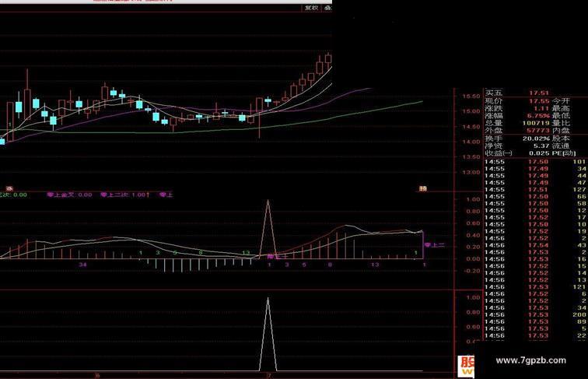Click the 内盘 label in quote panel
This screenshot has height=379, width=588.
[561, 131]
